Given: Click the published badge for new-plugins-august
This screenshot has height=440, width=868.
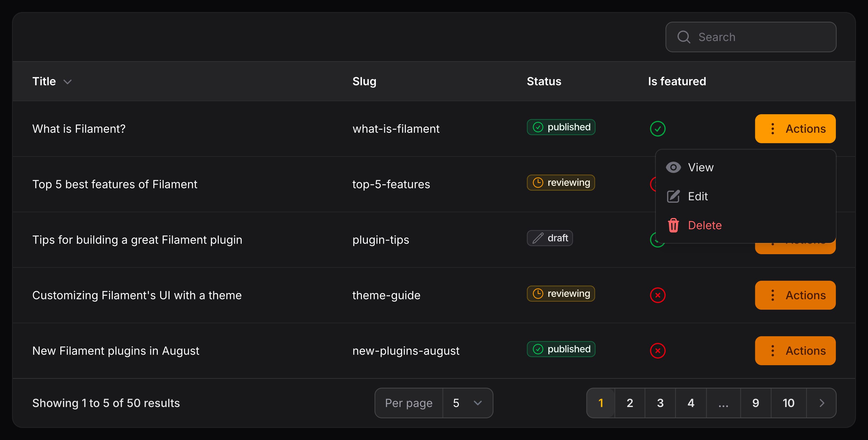Looking at the screenshot, I should coord(561,349).
